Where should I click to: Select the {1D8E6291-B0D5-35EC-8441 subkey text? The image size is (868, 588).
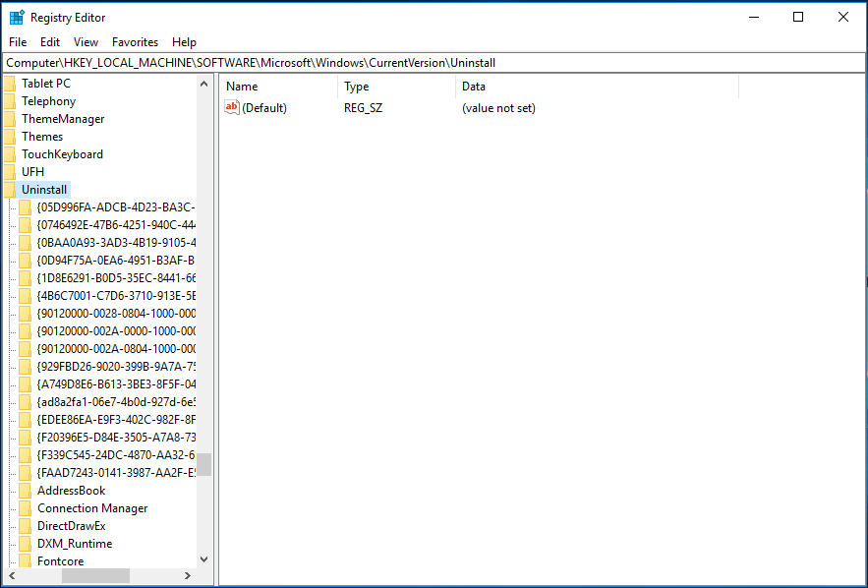116,278
